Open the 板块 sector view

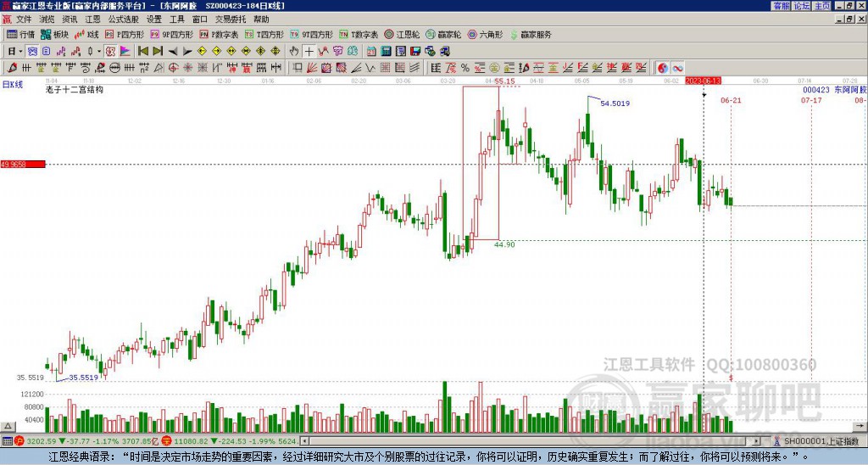55,34
